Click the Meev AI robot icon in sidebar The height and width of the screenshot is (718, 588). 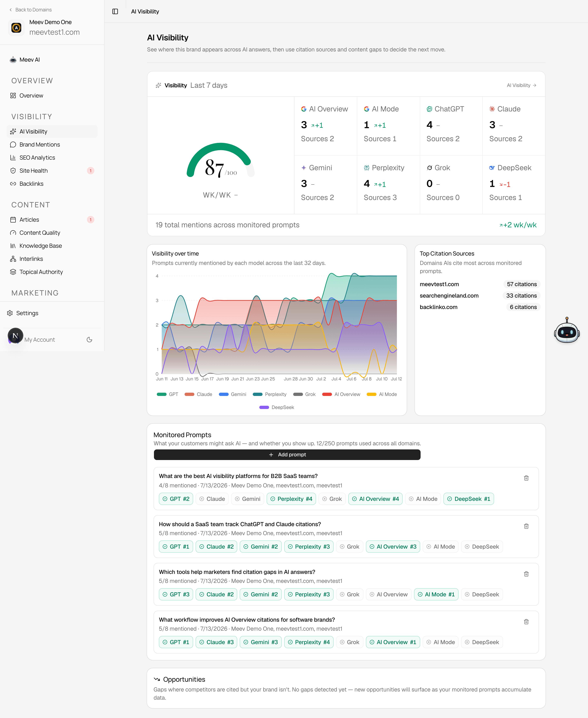[13, 60]
